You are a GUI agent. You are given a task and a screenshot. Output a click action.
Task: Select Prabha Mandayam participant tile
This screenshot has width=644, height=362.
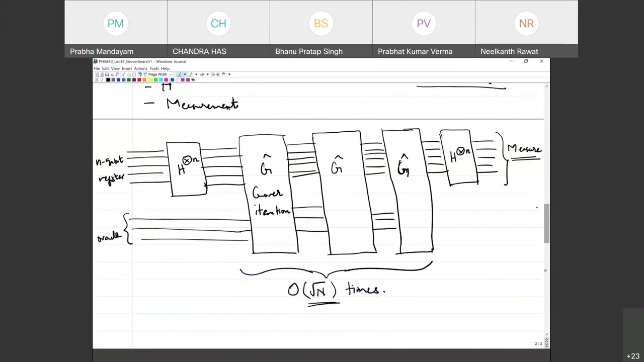point(116,29)
